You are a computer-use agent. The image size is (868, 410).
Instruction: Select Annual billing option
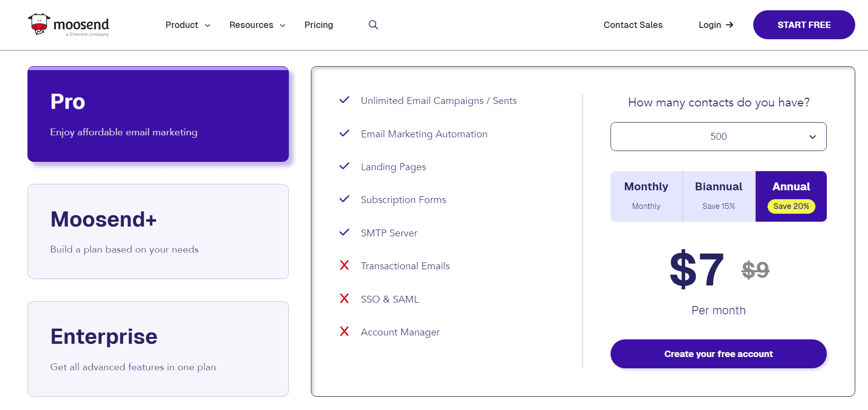pos(791,196)
